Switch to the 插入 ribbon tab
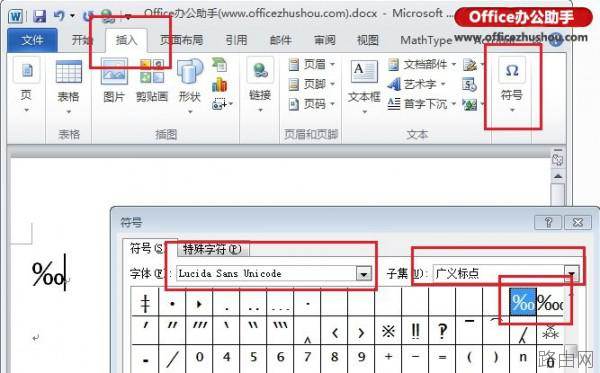This screenshot has height=373, width=600. pos(126,40)
